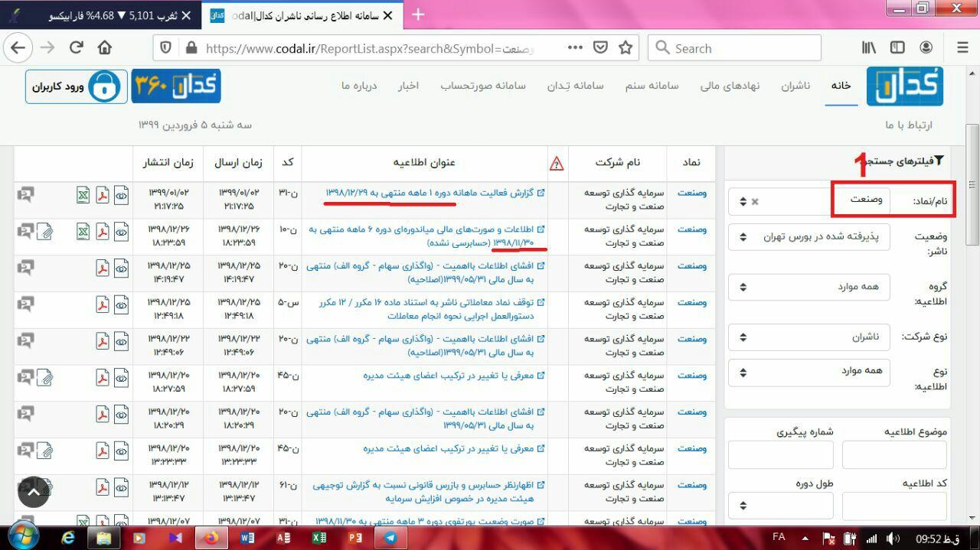Open the معرفی یا تغییر در ترکیب اعضای هیئت مدیره link sent 18:27:59
The width and height of the screenshot is (980, 550).
[x=453, y=376]
